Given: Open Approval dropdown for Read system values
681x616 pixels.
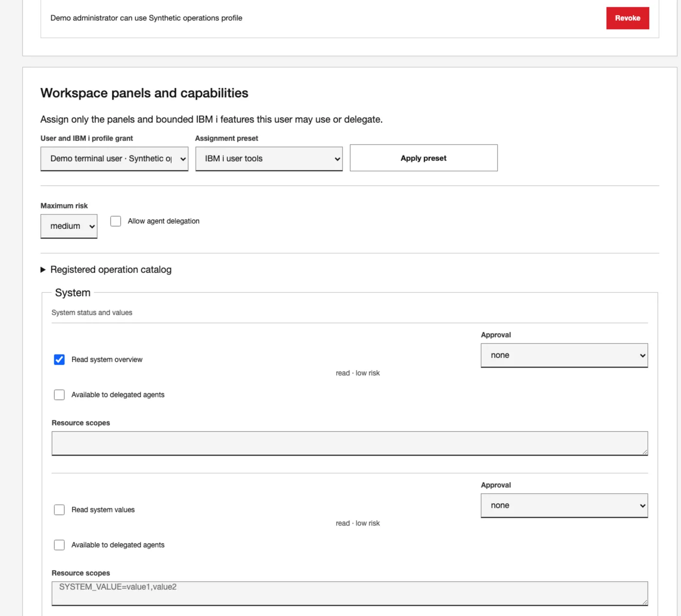Looking at the screenshot, I should 564,506.
